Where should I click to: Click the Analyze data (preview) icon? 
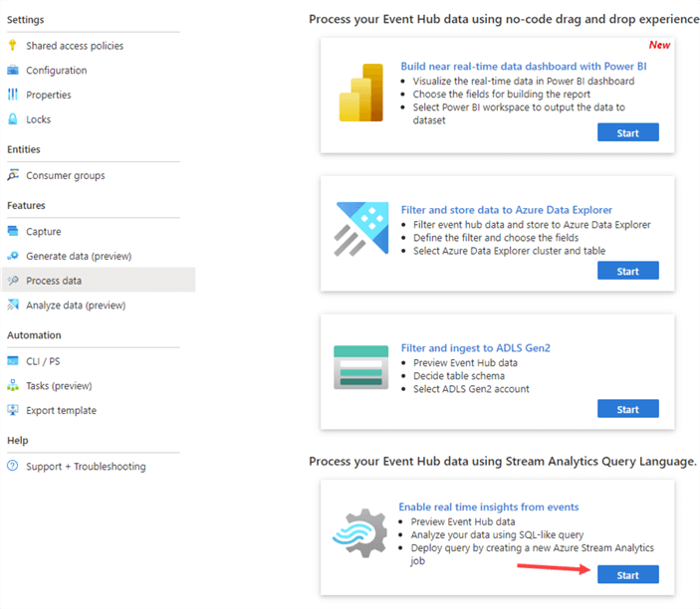(x=13, y=305)
